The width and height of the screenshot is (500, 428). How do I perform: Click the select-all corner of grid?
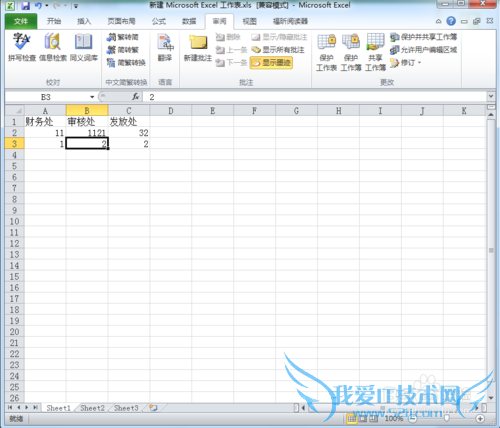coord(15,110)
